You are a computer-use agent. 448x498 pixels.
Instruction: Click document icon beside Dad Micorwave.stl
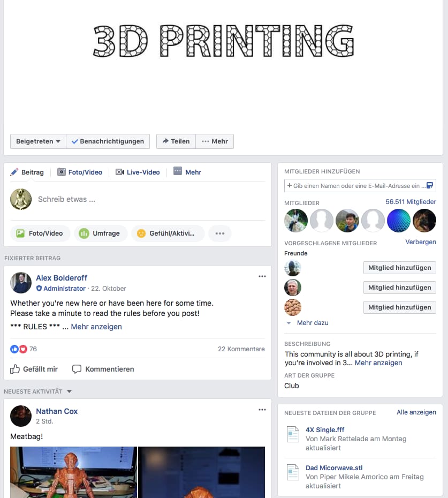(x=293, y=472)
